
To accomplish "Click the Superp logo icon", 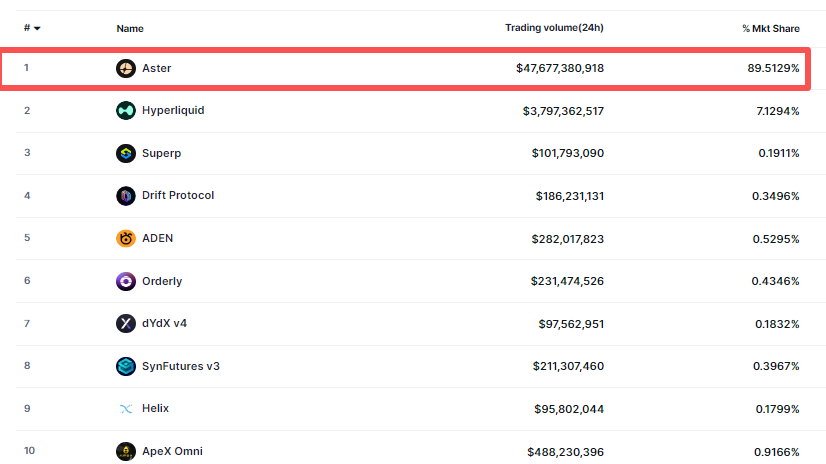I will pyautogui.click(x=125, y=153).
